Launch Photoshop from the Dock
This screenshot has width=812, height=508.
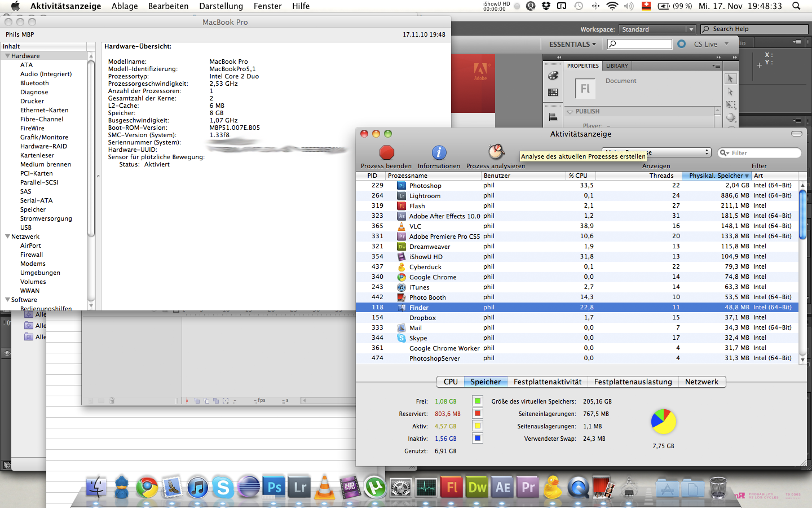tap(274, 487)
